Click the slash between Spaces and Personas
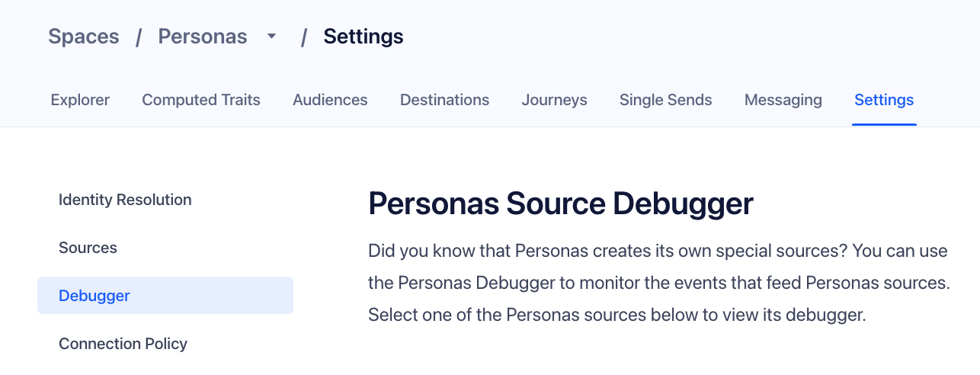Screen dimensions: 980x375 (139, 37)
